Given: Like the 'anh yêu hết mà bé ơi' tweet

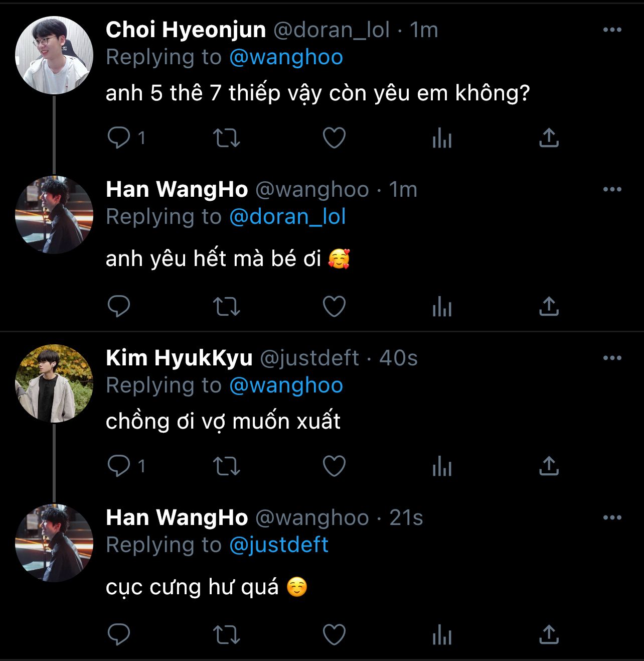Looking at the screenshot, I should pos(334,306).
